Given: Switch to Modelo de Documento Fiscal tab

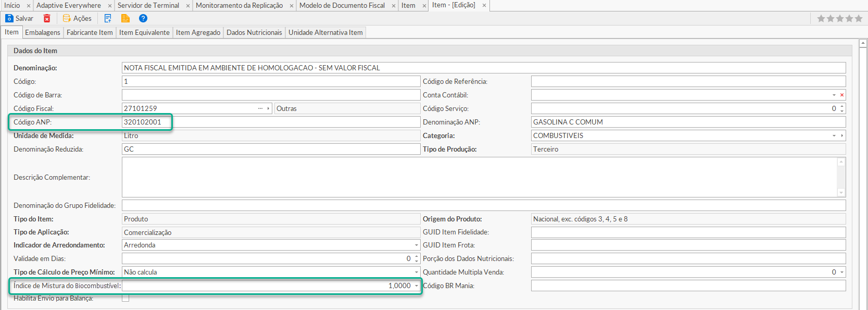Looking at the screenshot, I should 342,6.
